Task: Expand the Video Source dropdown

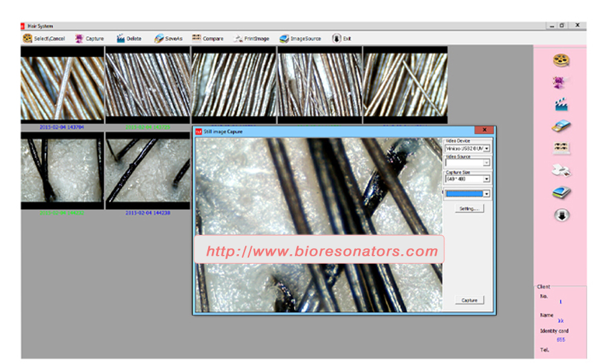Action: [x=487, y=163]
